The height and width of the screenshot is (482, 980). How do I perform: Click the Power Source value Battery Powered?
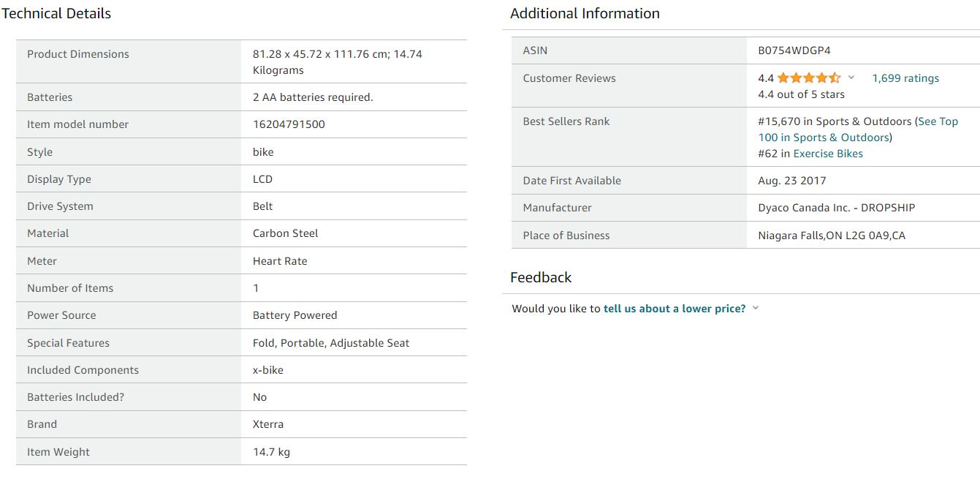pyautogui.click(x=295, y=315)
